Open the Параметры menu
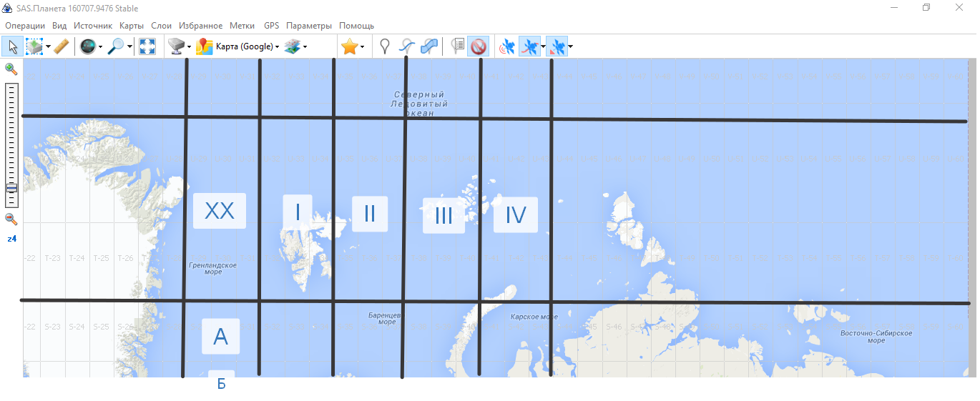 coord(308,26)
